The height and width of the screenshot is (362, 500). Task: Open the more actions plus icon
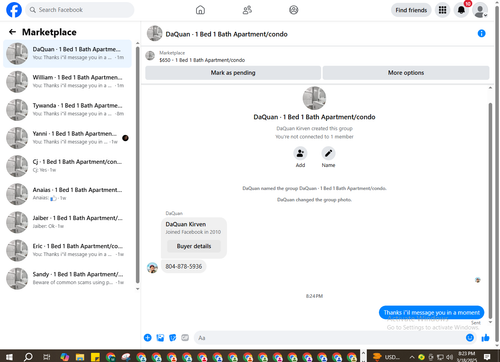click(147, 338)
